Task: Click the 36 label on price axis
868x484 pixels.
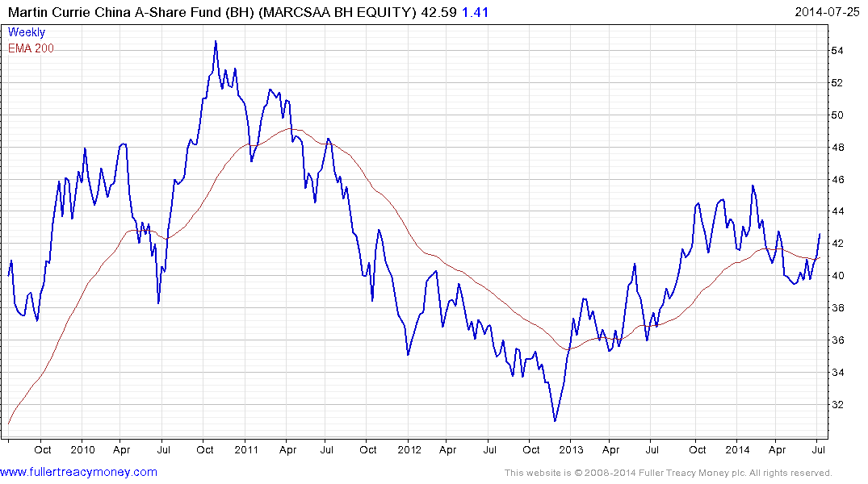Action: point(837,340)
